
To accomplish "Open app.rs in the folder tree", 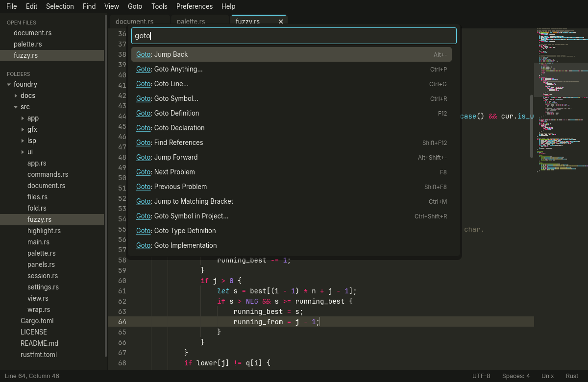I will (x=52, y=163).
